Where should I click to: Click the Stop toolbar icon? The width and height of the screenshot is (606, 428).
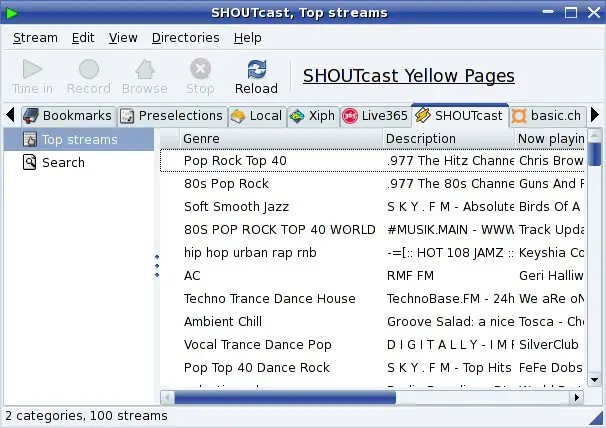click(x=200, y=69)
